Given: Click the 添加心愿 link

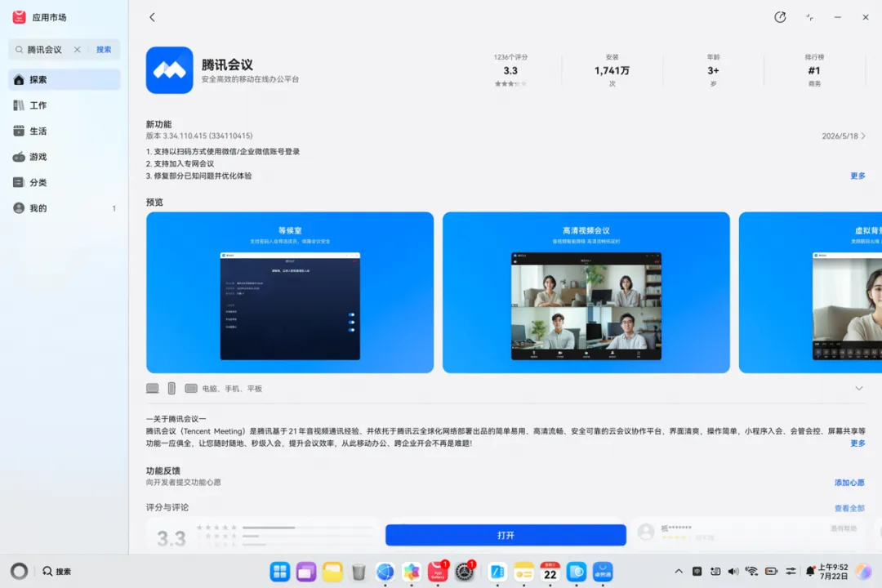Looking at the screenshot, I should (849, 483).
